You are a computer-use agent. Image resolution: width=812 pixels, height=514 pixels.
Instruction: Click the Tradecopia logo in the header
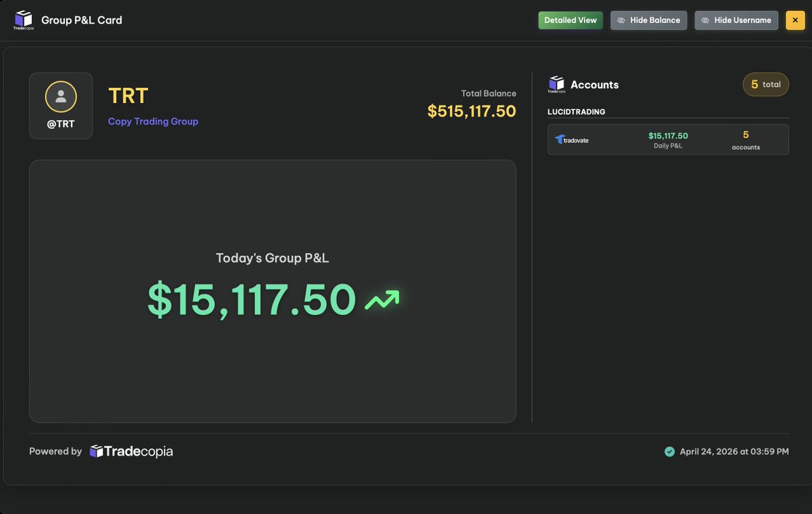coord(24,20)
